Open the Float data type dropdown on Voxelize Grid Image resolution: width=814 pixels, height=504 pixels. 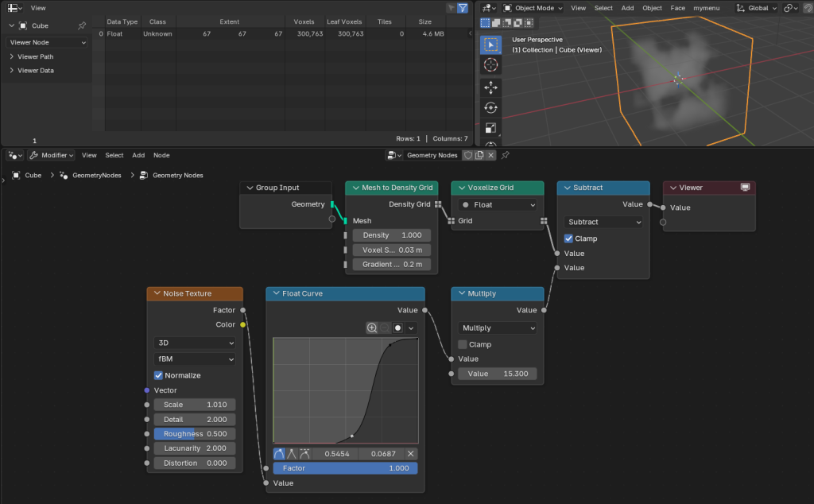click(x=496, y=204)
